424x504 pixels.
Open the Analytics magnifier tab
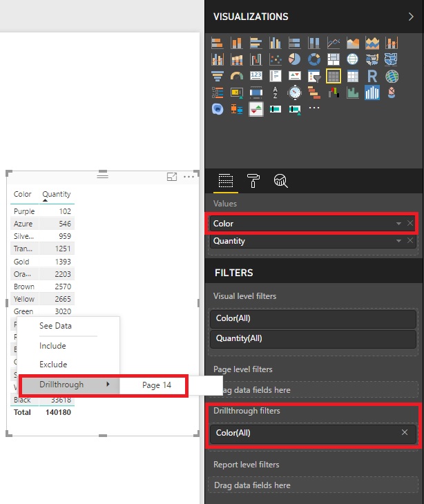coord(280,181)
